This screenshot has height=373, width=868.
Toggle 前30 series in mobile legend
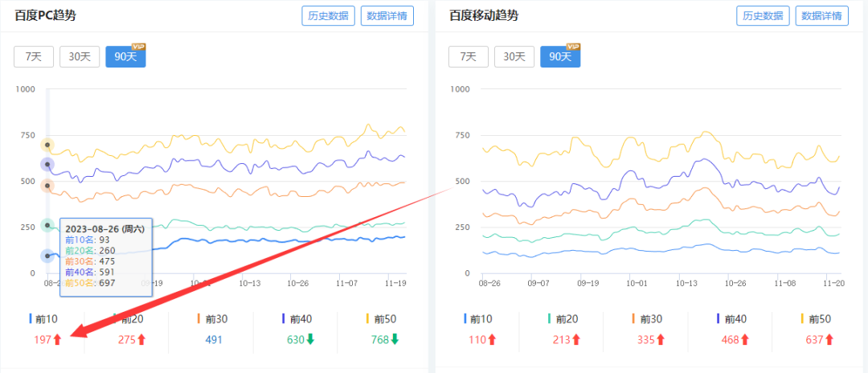(x=645, y=319)
